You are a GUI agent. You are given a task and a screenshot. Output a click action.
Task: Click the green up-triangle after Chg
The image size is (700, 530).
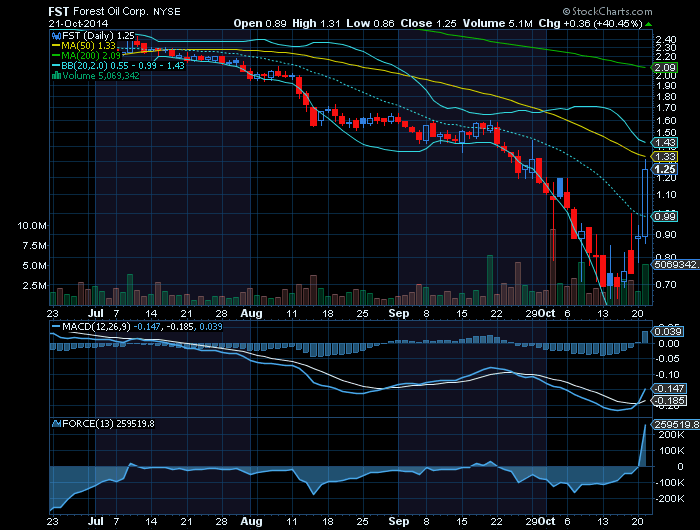point(648,24)
